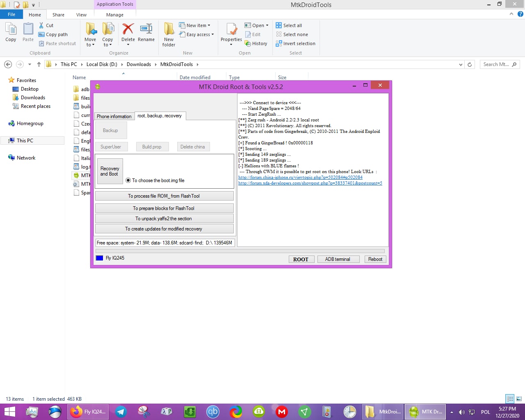Go back with Explorer back arrow
Screen dimensions: 525x420
8,64
